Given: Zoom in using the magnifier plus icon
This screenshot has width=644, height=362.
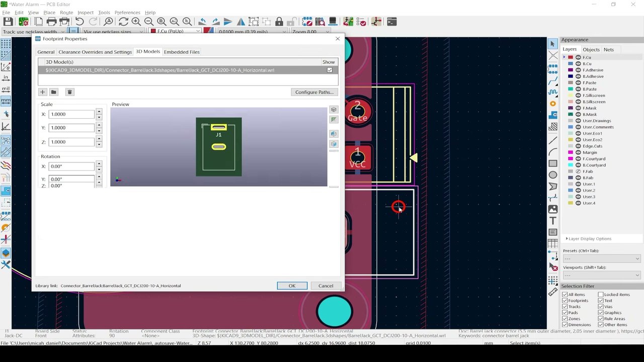Looking at the screenshot, I should coord(136,22).
